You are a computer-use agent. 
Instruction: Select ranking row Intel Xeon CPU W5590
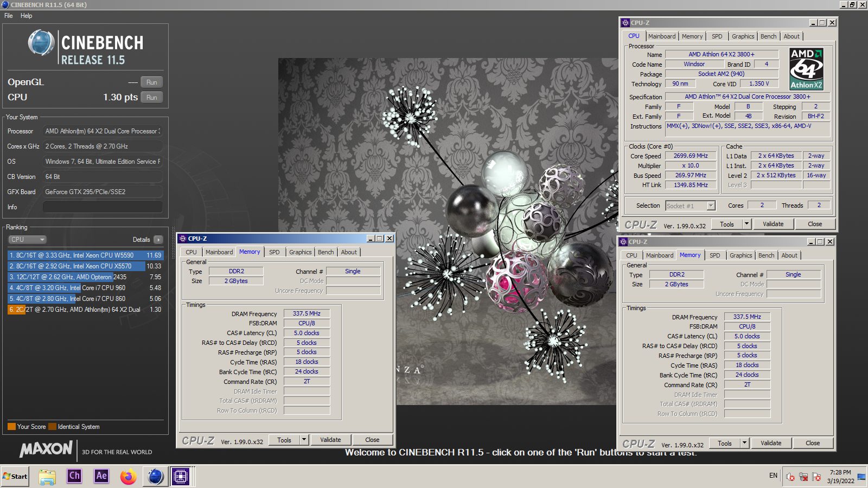tap(85, 255)
